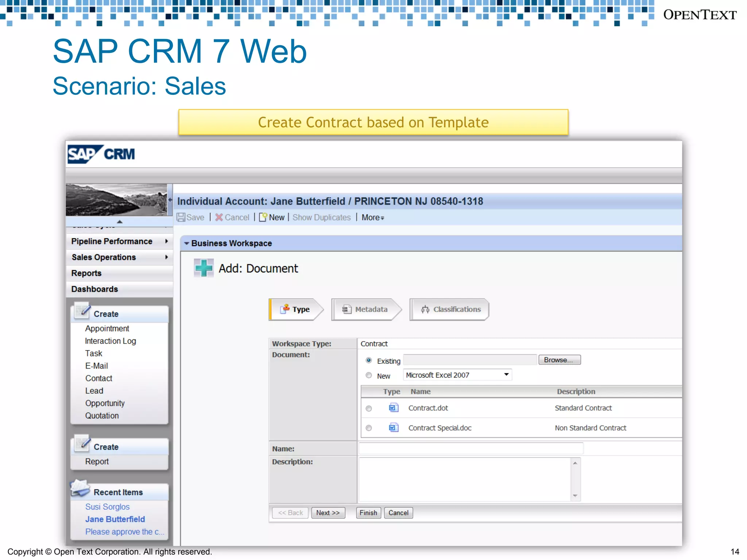This screenshot has width=747, height=560.
Task: Expand the Sales Operations submenu arrow
Action: [166, 257]
